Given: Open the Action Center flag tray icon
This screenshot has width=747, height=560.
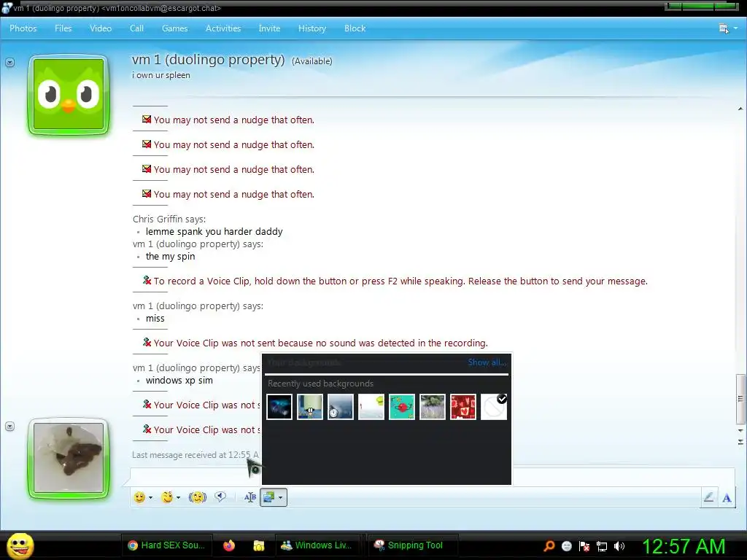Looking at the screenshot, I should [x=584, y=546].
